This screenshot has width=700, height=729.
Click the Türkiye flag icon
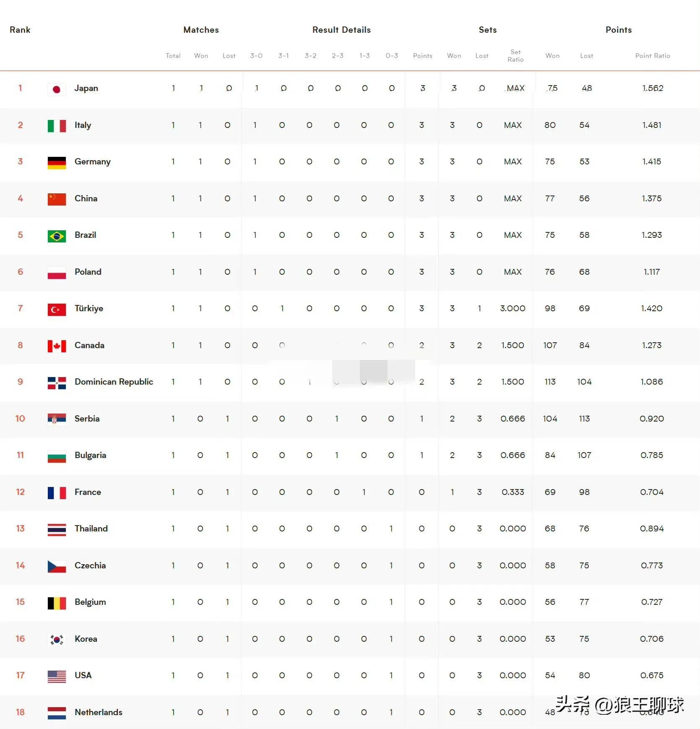coord(57,309)
